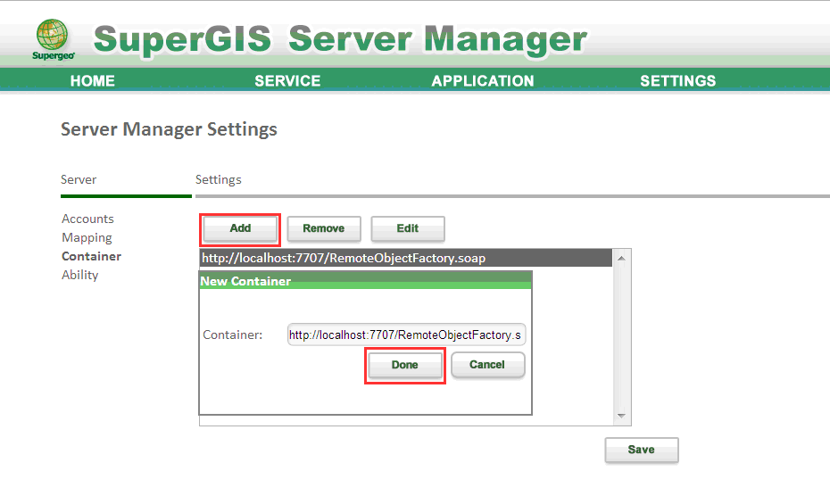
Task: Click the New Container dialog title bar
Action: [365, 281]
